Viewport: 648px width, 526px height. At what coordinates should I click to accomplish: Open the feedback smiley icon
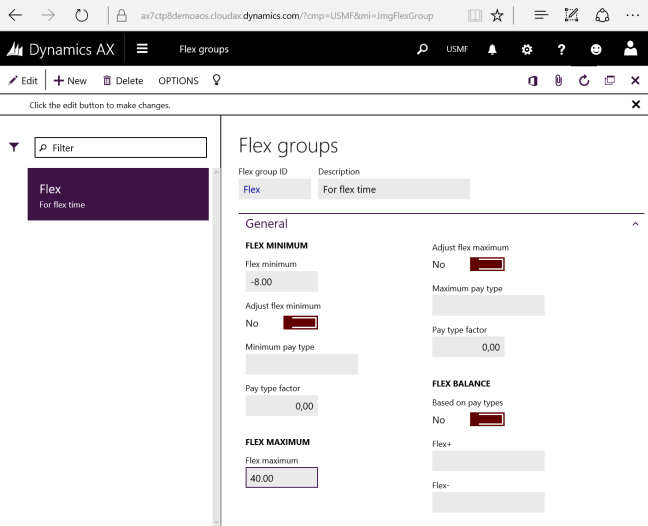pos(596,49)
